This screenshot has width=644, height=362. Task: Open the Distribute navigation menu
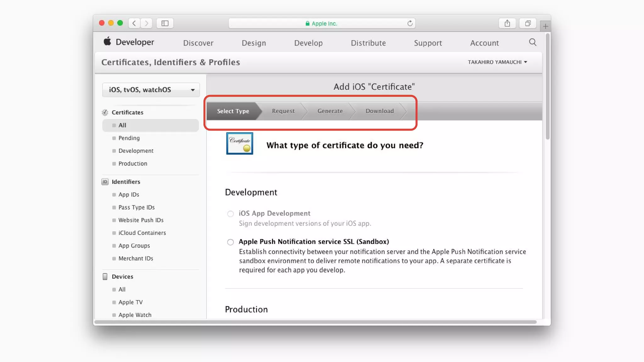[x=368, y=43]
